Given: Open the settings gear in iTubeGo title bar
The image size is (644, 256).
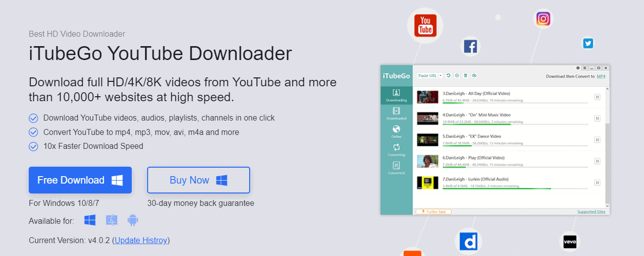Looking at the screenshot, I should [578, 67].
